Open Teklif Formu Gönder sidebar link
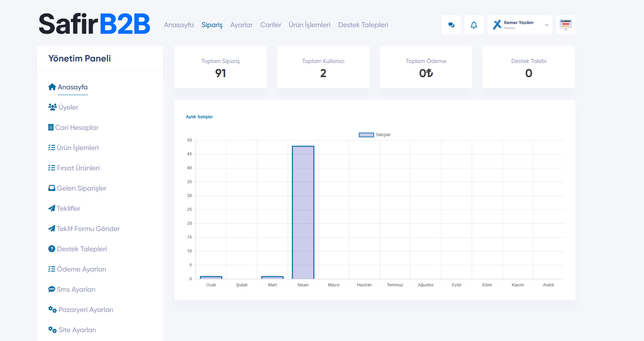 [88, 229]
